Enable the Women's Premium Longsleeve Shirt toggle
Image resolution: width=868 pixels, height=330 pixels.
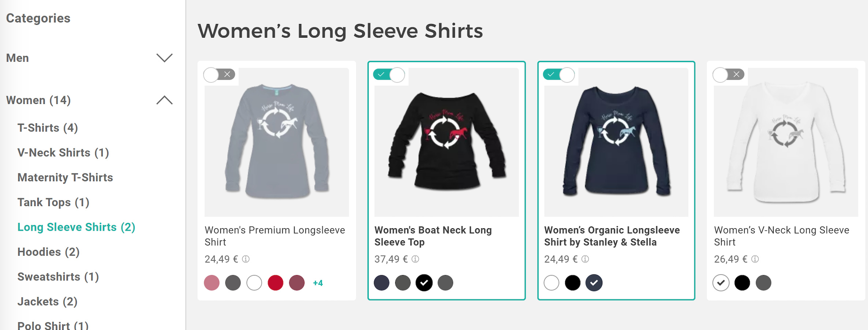coord(219,75)
